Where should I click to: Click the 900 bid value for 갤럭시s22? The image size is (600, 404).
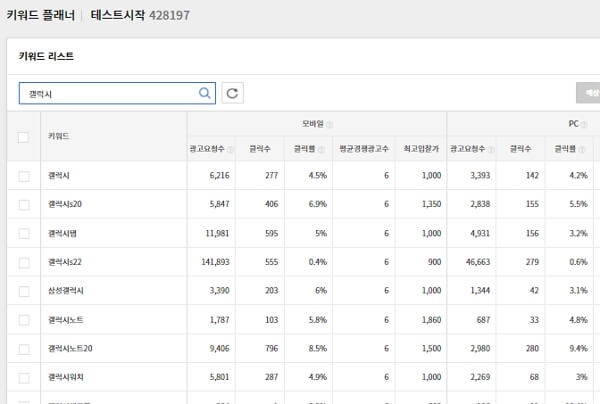pos(434,262)
